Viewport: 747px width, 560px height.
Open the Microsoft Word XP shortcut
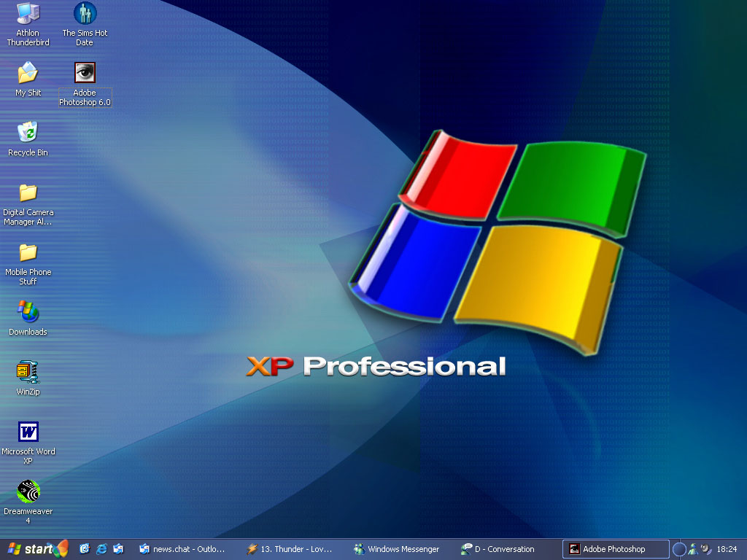(28, 432)
